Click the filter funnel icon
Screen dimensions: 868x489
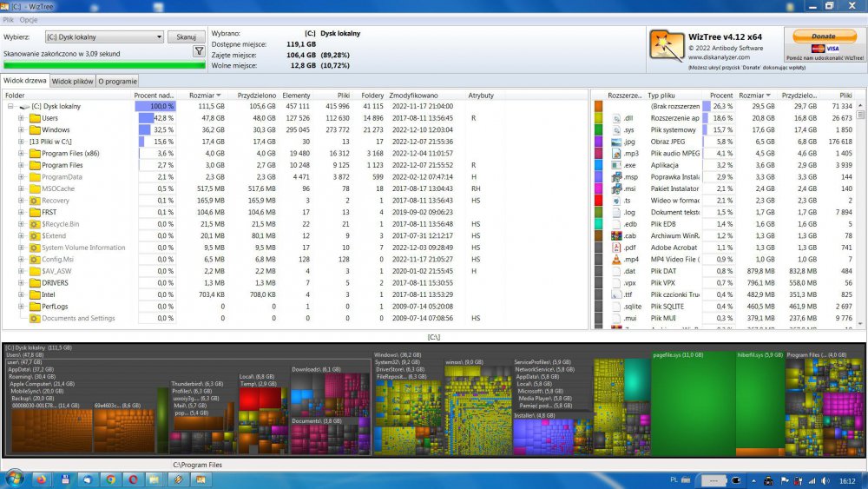(198, 52)
